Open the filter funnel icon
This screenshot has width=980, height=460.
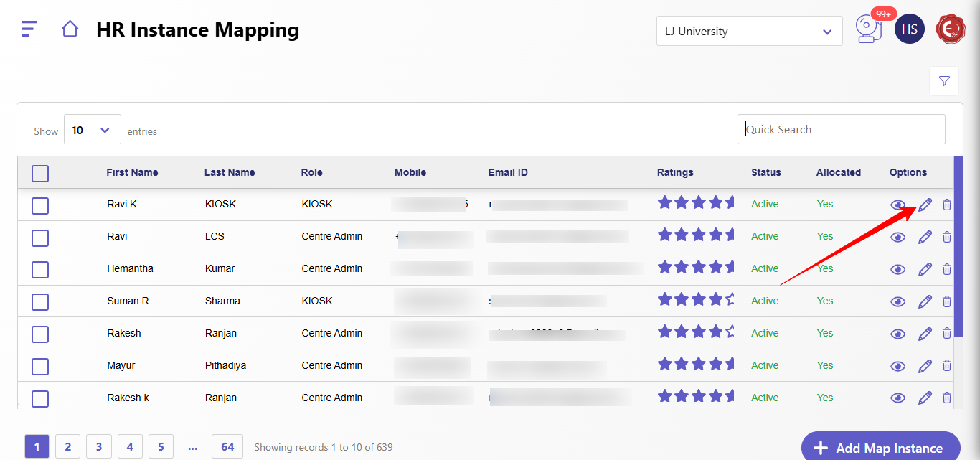pos(943,81)
